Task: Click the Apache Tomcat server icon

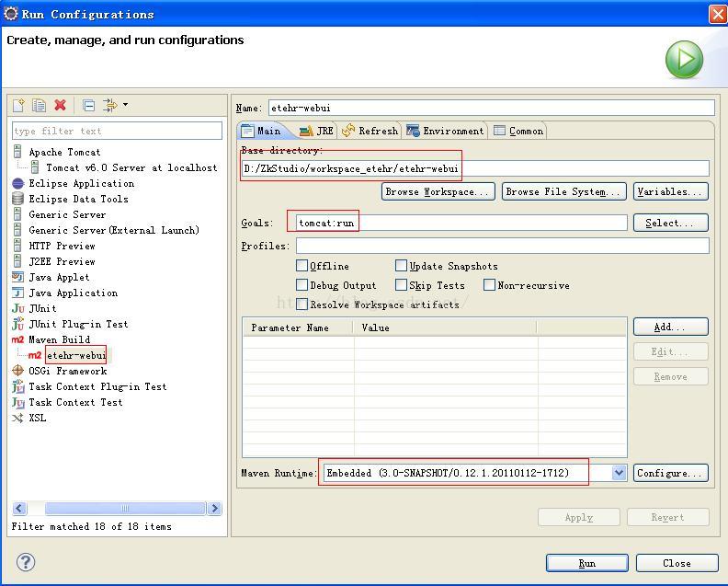Action: tap(17, 152)
